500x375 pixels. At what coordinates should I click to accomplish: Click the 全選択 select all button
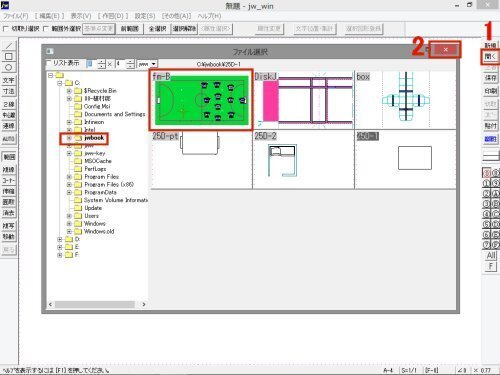point(157,29)
